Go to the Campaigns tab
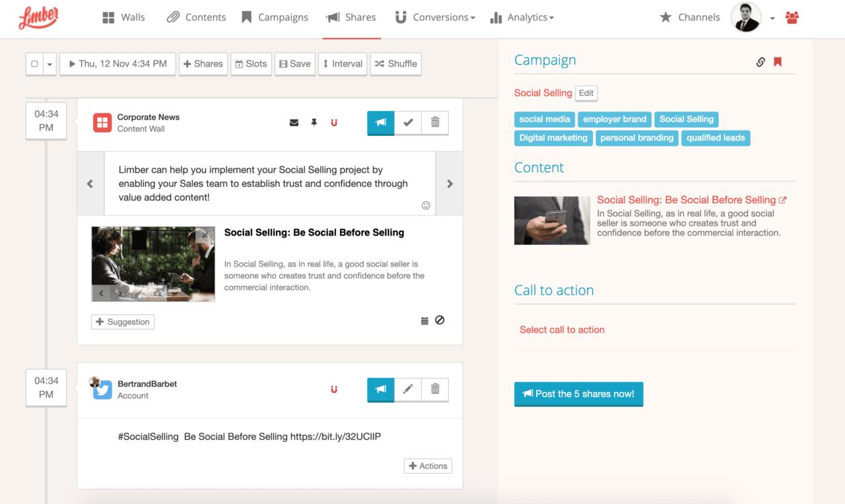Image resolution: width=845 pixels, height=504 pixels. point(275,17)
